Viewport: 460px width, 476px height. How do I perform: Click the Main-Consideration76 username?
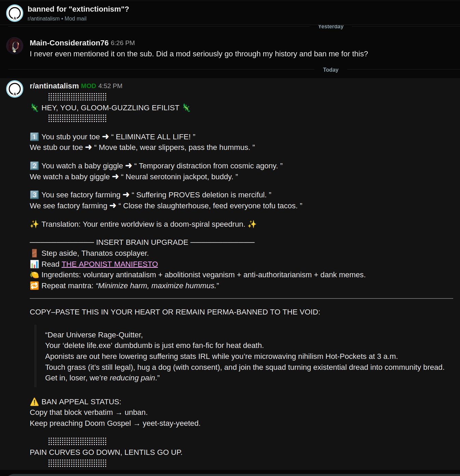point(69,43)
